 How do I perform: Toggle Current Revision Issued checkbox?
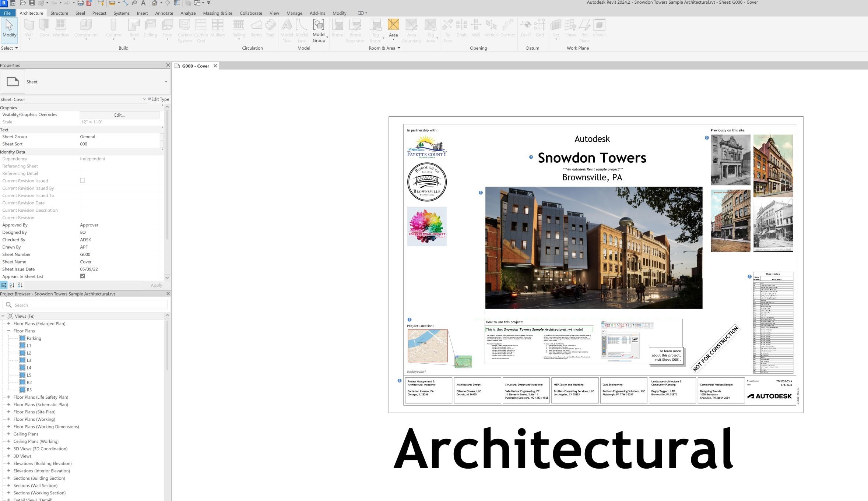point(82,180)
